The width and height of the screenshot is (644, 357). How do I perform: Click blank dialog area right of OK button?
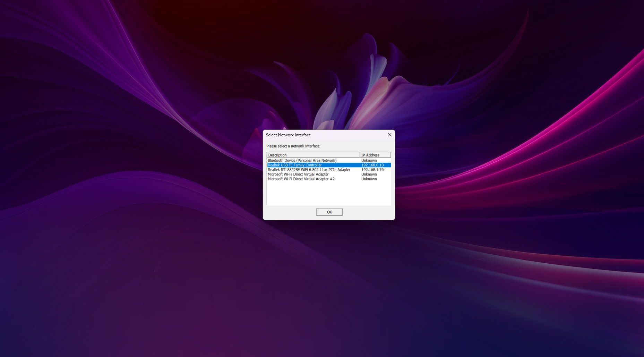pos(368,212)
